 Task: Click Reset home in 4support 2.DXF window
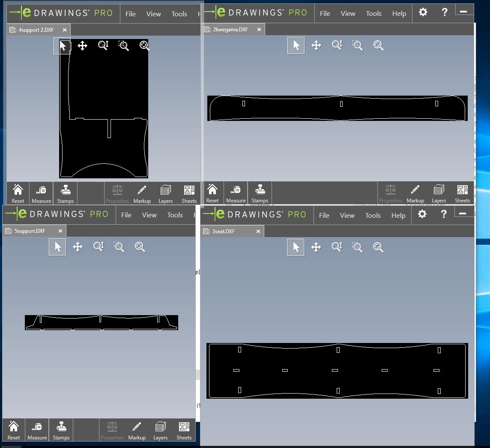click(x=18, y=194)
